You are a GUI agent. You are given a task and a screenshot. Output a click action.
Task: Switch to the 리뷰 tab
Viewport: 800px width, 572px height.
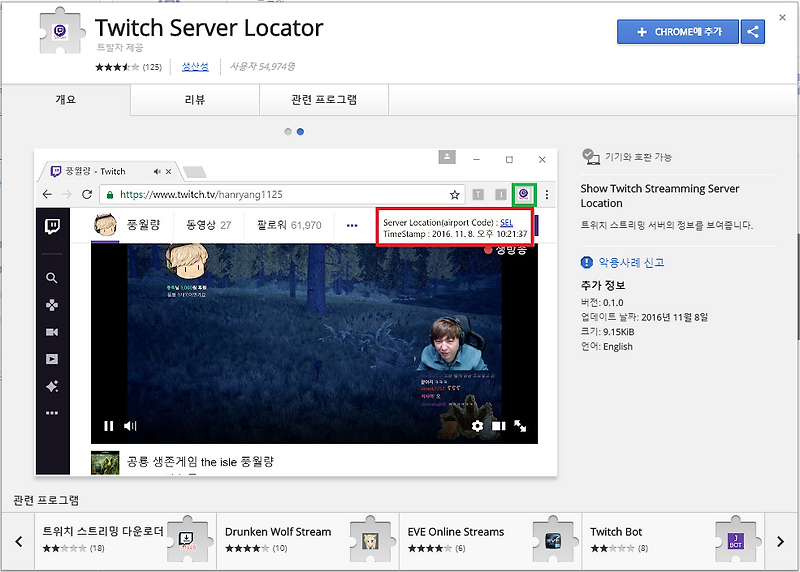tap(195, 100)
